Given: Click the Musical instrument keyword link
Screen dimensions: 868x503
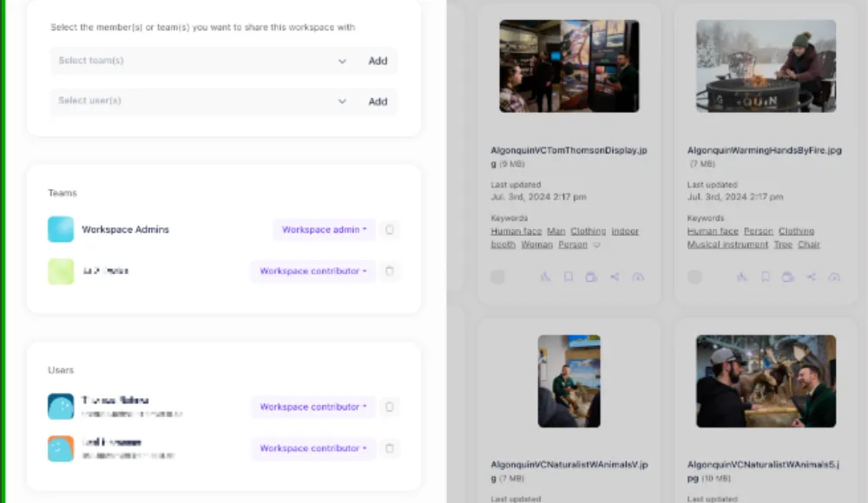Looking at the screenshot, I should tap(727, 244).
